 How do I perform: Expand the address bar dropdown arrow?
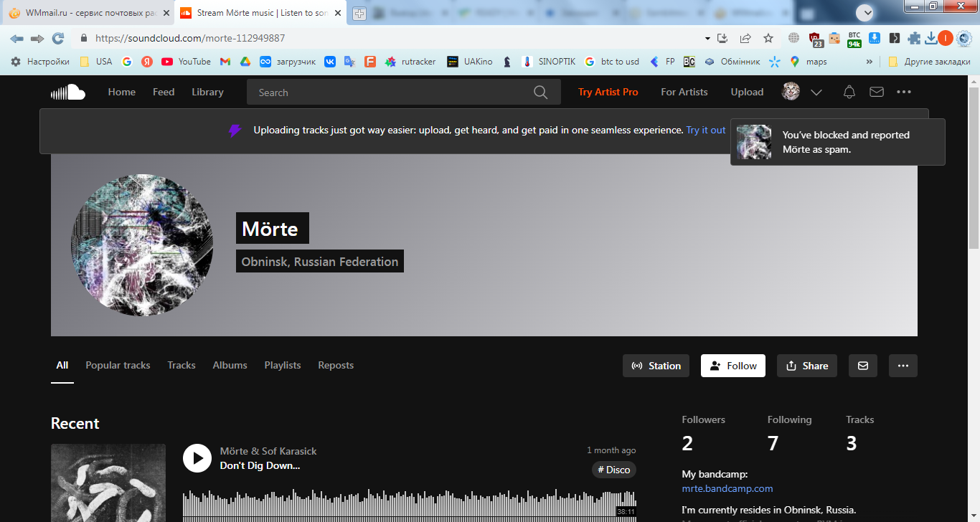pyautogui.click(x=707, y=38)
